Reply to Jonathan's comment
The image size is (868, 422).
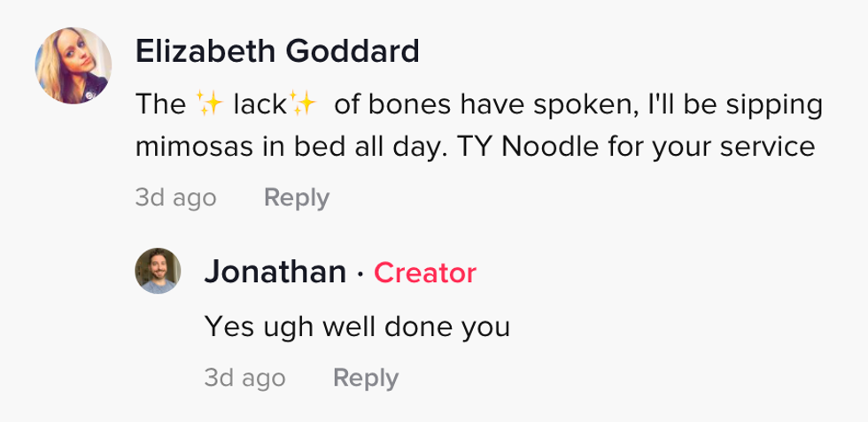click(x=366, y=379)
